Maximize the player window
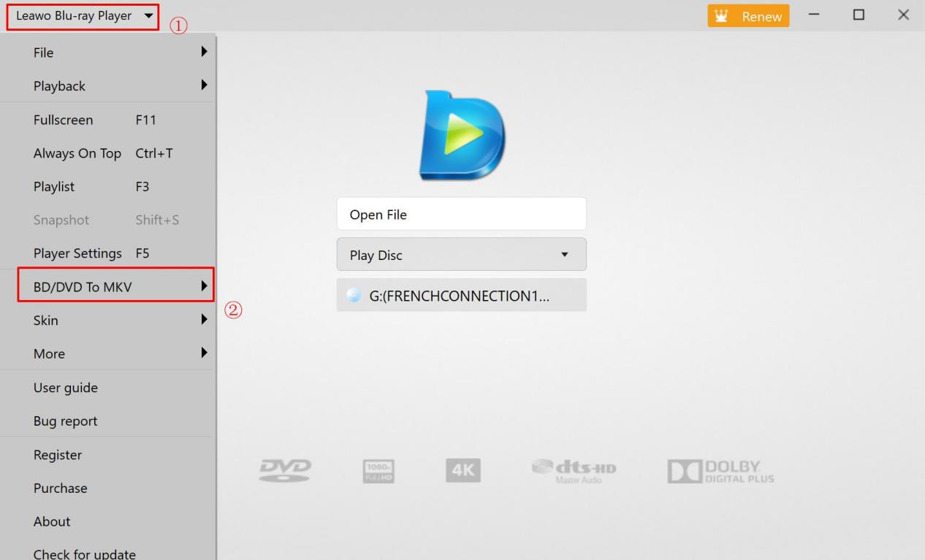 point(859,15)
